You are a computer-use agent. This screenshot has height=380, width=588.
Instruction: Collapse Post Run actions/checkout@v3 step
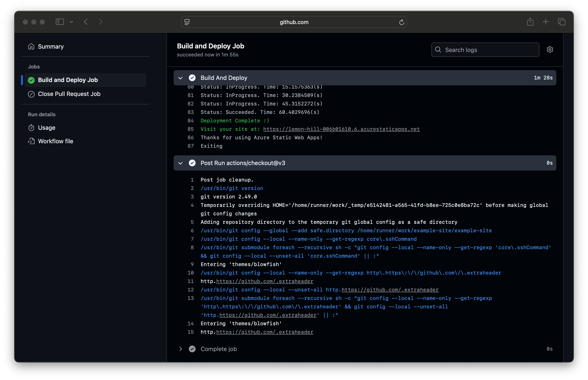coord(180,163)
